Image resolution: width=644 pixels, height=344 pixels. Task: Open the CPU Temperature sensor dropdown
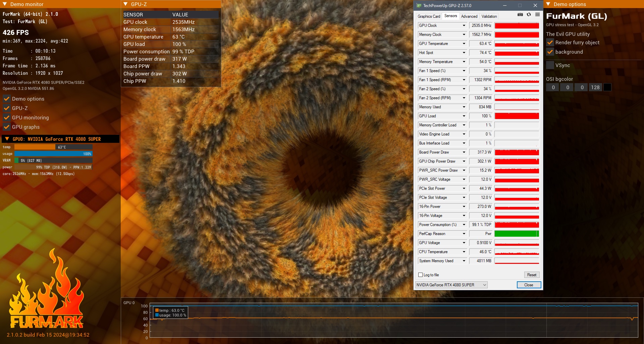tap(464, 252)
